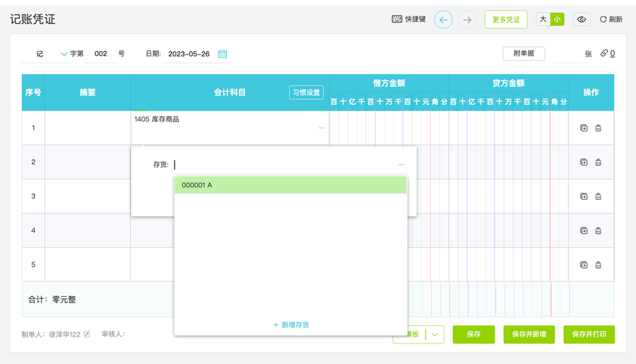
Task: Click the 附单据 button
Action: tap(523, 54)
